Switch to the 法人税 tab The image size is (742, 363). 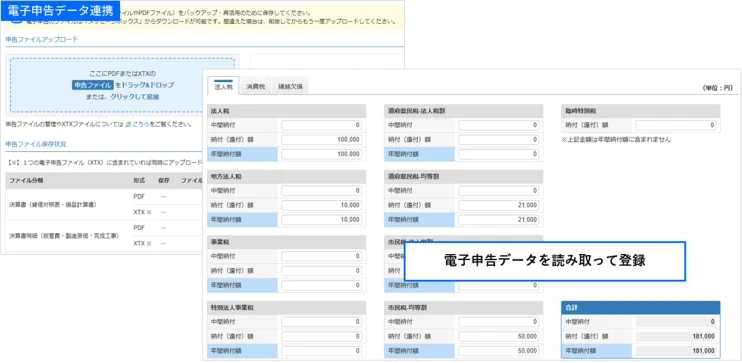223,86
